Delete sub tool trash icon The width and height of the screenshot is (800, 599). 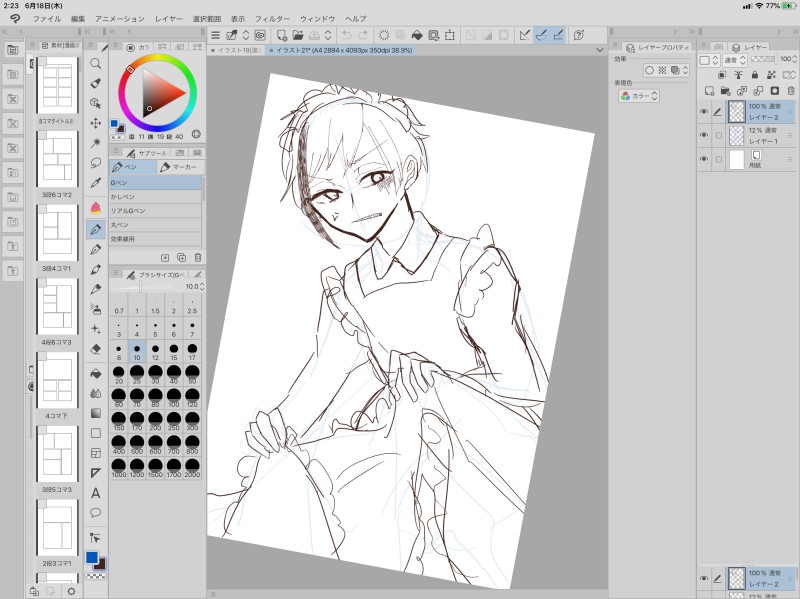[x=198, y=258]
